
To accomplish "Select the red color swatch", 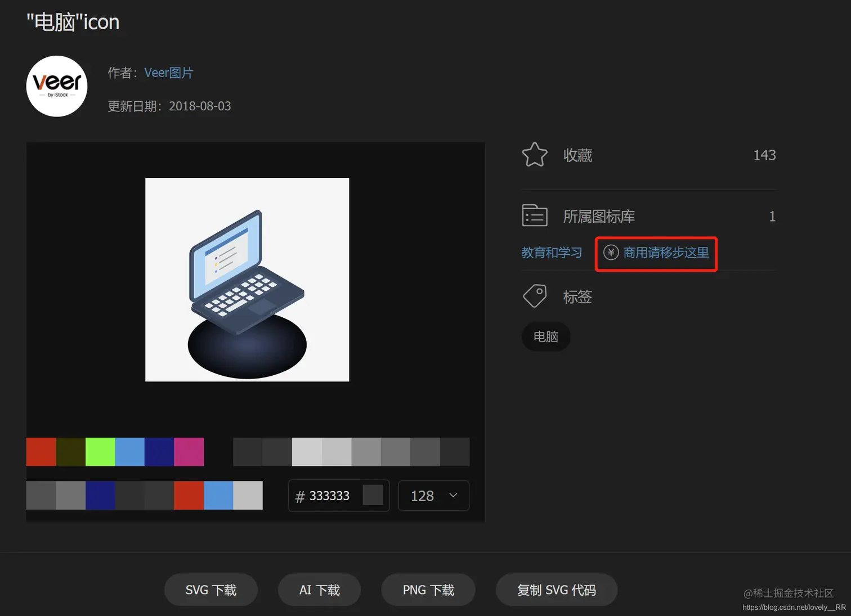I will 40,451.
